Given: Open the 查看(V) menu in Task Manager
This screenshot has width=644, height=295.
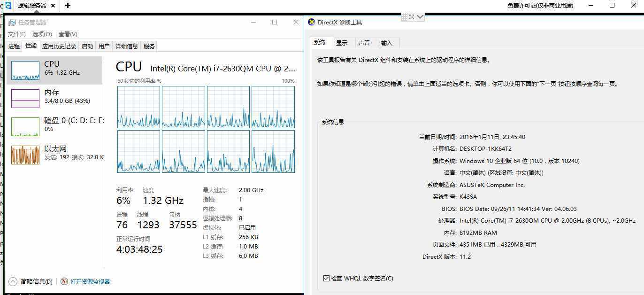Looking at the screenshot, I should pyautogui.click(x=68, y=34).
